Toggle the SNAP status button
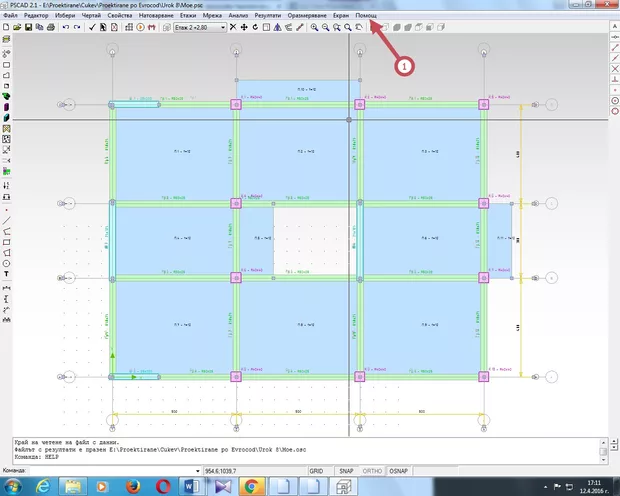The height and width of the screenshot is (496, 620). coord(345,469)
